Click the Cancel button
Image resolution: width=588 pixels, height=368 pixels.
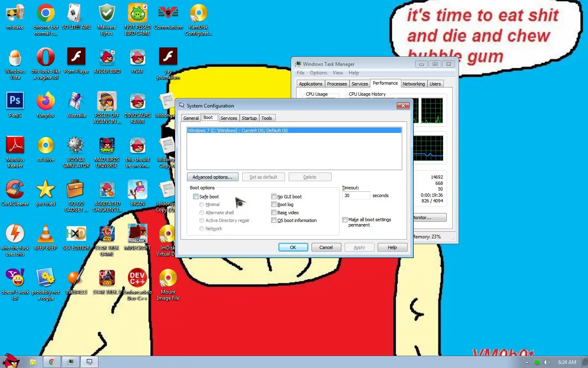pyautogui.click(x=326, y=247)
